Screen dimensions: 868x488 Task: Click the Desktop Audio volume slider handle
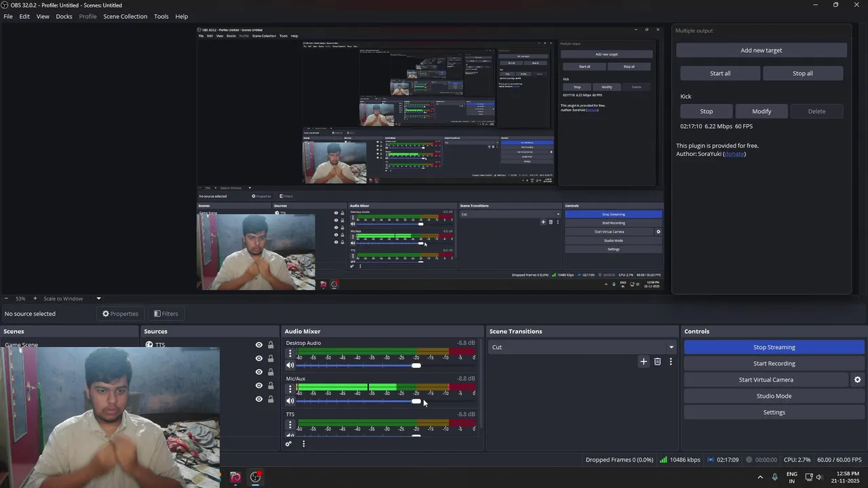[416, 365]
